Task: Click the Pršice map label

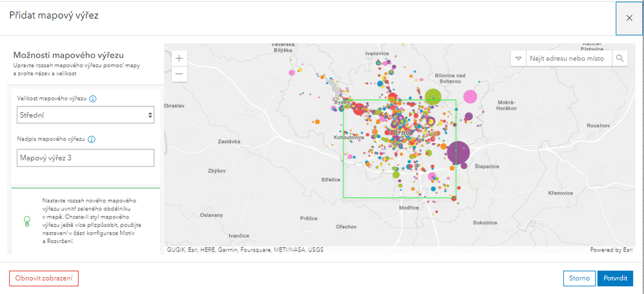Action: click(309, 219)
